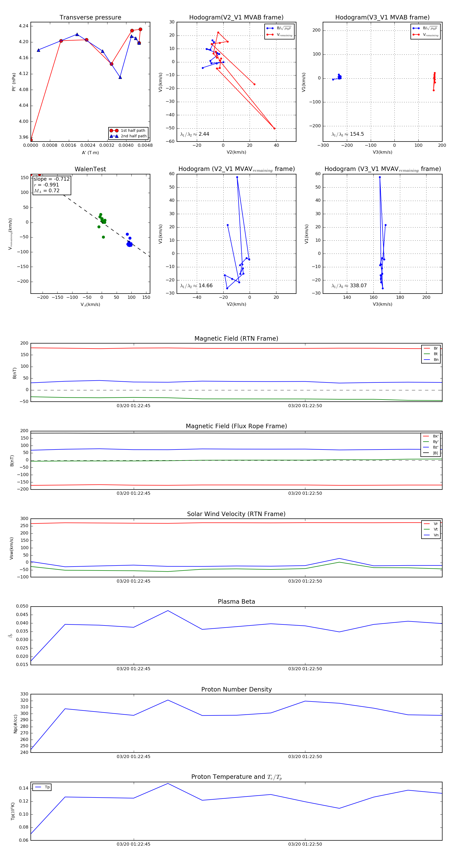Click the '4.24' tick on Transverse pressure axis
The image size is (473, 868).
click(24, 26)
